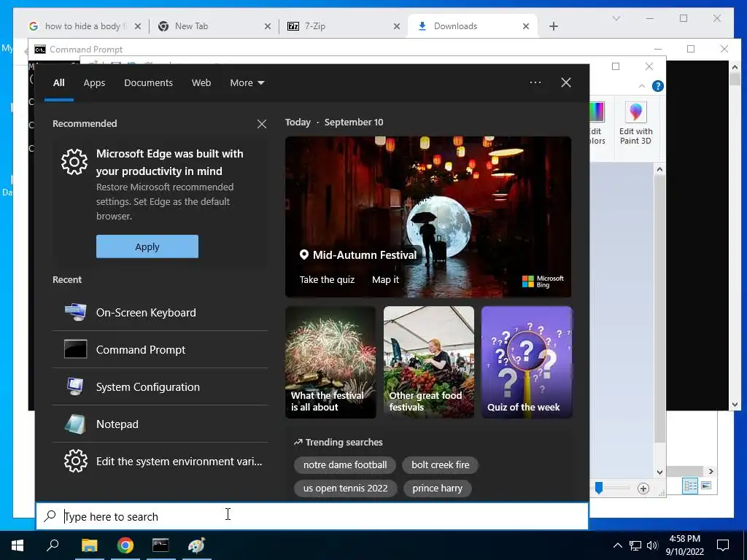Select the Documents search tab
Image resolution: width=747 pixels, height=560 pixels.
(148, 83)
